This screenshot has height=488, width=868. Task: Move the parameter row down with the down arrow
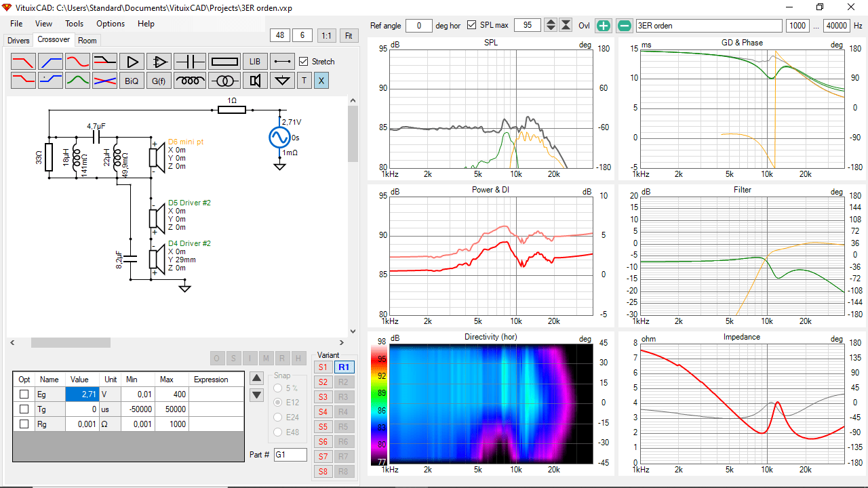(x=257, y=394)
